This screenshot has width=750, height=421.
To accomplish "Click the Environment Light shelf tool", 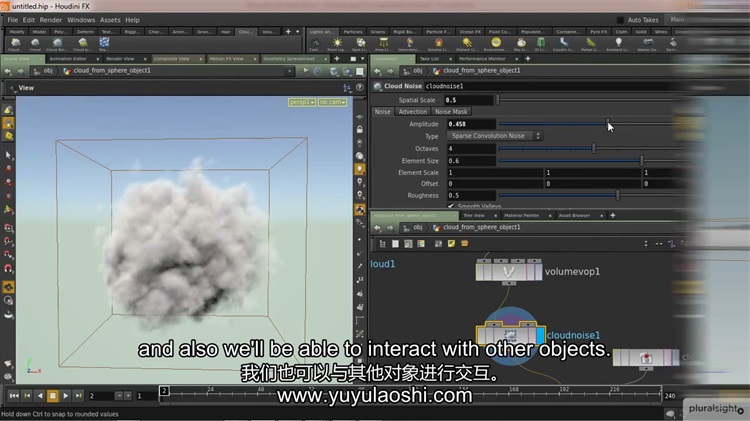I will (x=496, y=43).
